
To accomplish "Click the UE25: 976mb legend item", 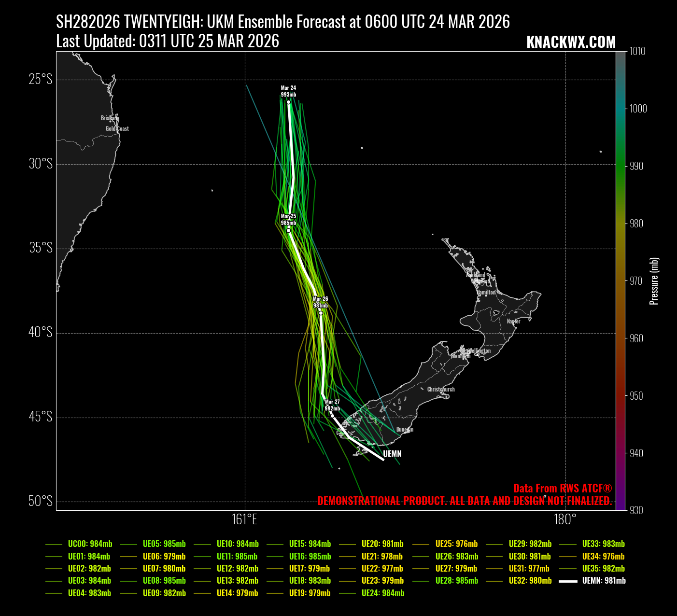I will click(x=456, y=544).
